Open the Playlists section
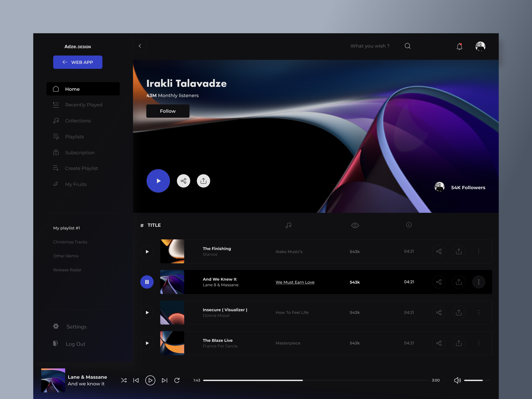Viewport: 532px width, 399px height. [74, 136]
